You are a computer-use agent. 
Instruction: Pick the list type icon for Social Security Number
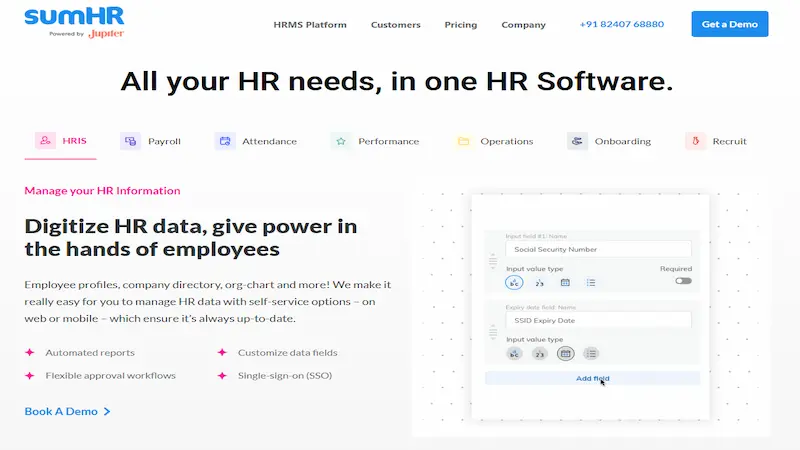coord(591,283)
